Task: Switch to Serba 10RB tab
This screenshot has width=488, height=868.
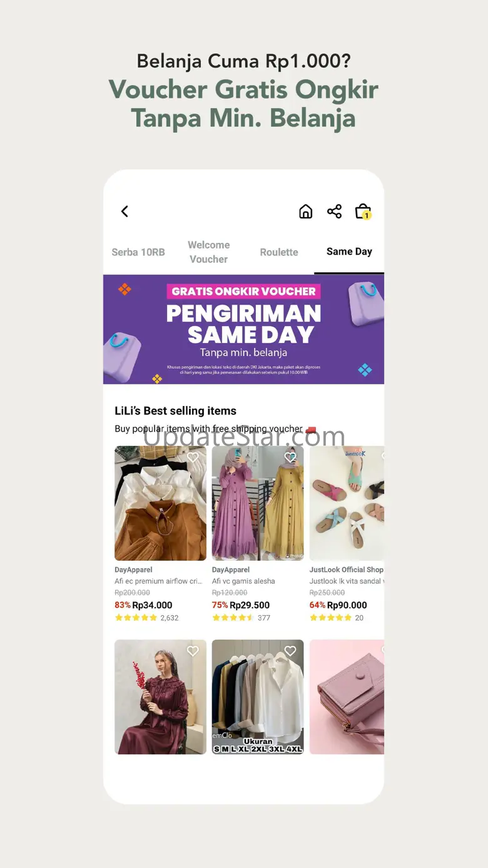Action: pos(138,252)
